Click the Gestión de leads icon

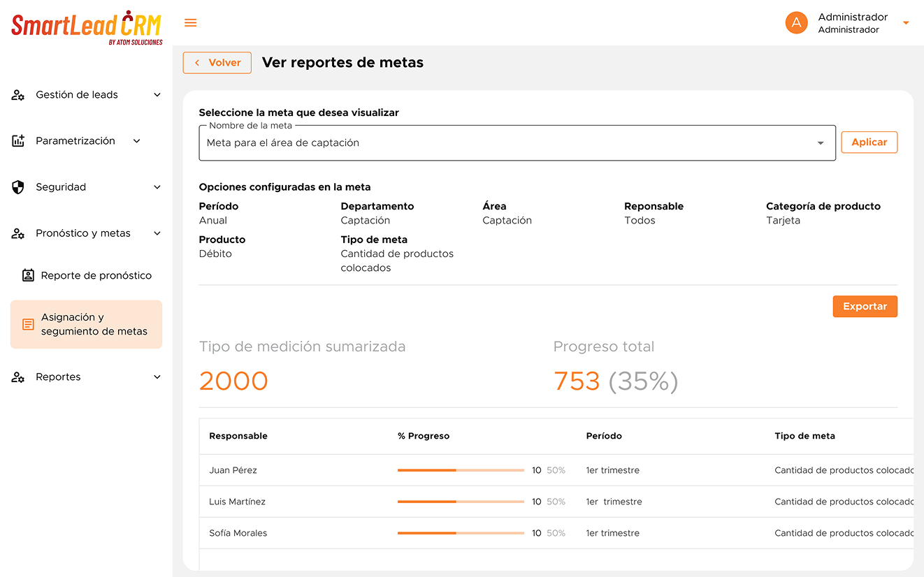click(x=18, y=95)
